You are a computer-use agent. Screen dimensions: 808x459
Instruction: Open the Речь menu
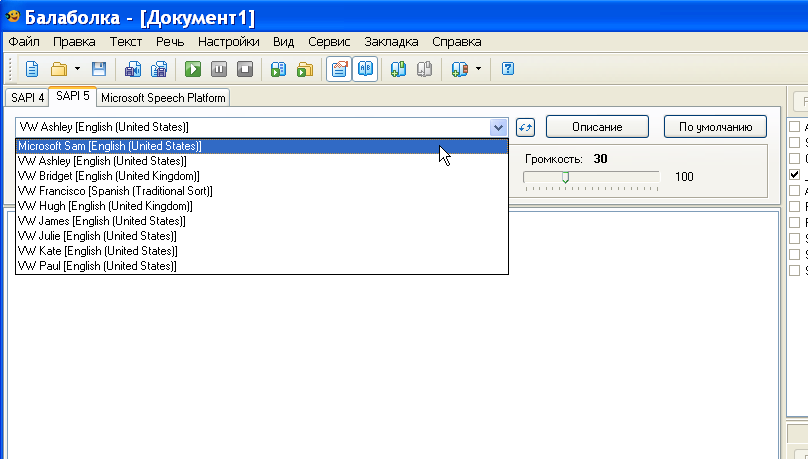[170, 42]
